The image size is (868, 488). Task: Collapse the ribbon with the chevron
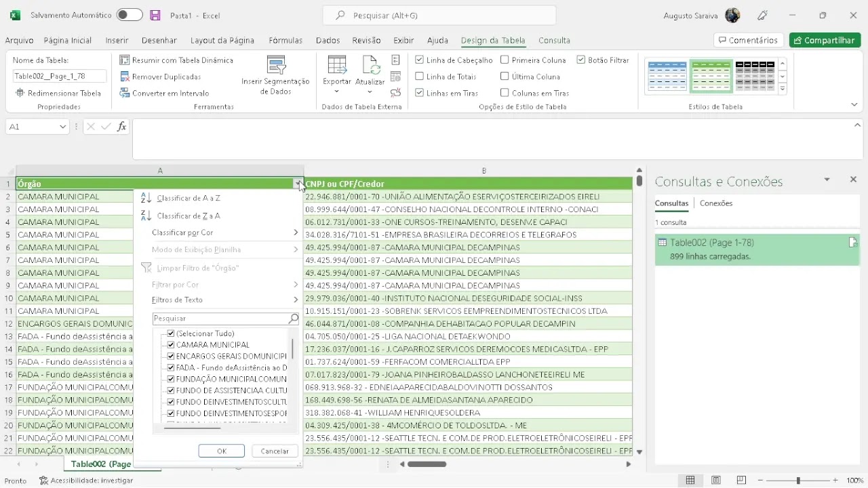click(x=854, y=105)
